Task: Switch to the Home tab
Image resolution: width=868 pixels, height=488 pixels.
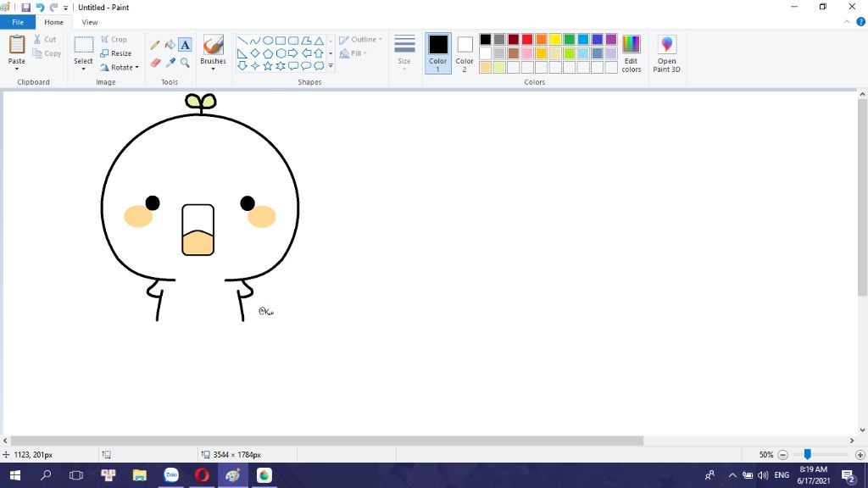Action: [53, 22]
